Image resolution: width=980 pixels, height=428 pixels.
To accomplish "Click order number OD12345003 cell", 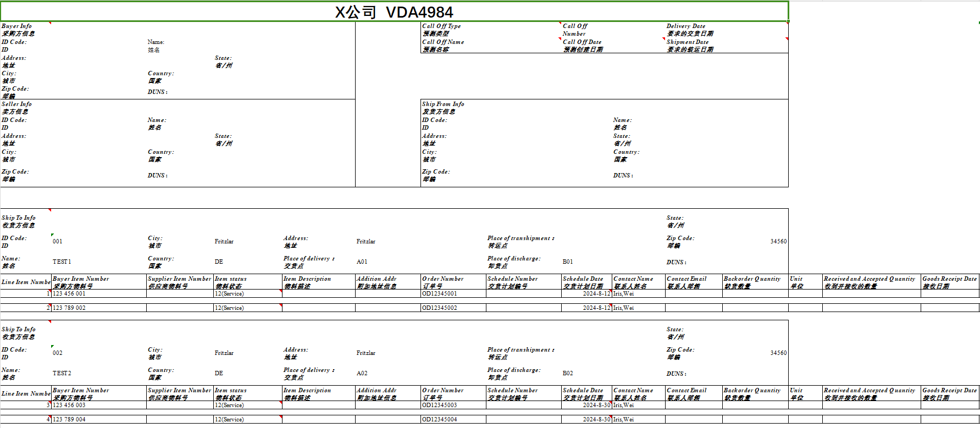I will click(x=440, y=405).
